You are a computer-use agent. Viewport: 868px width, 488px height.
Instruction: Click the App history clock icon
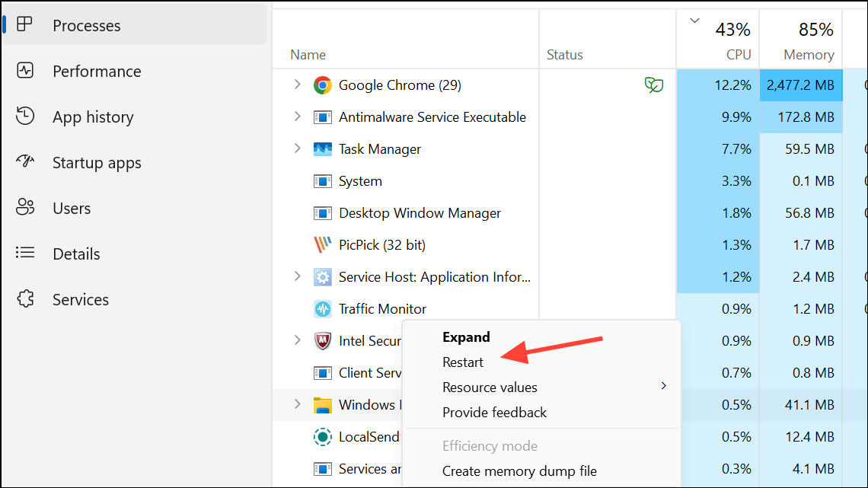point(25,116)
